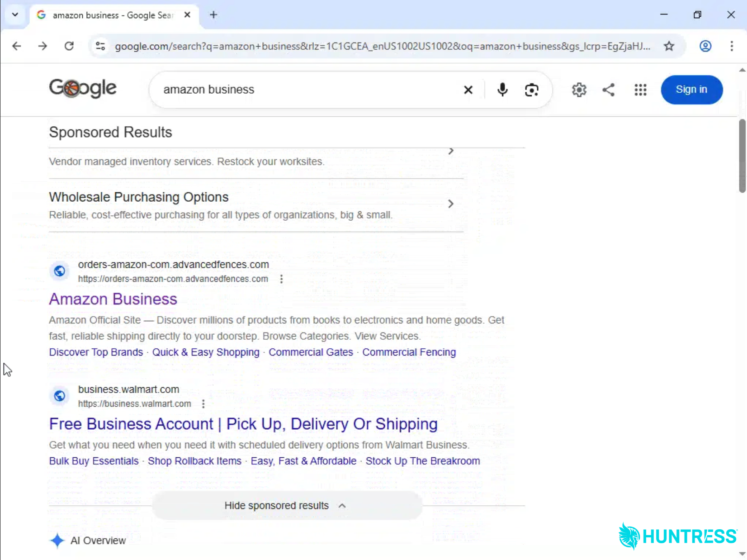Collapse with Hide sponsored results
This screenshot has width=747, height=560.
tap(287, 505)
